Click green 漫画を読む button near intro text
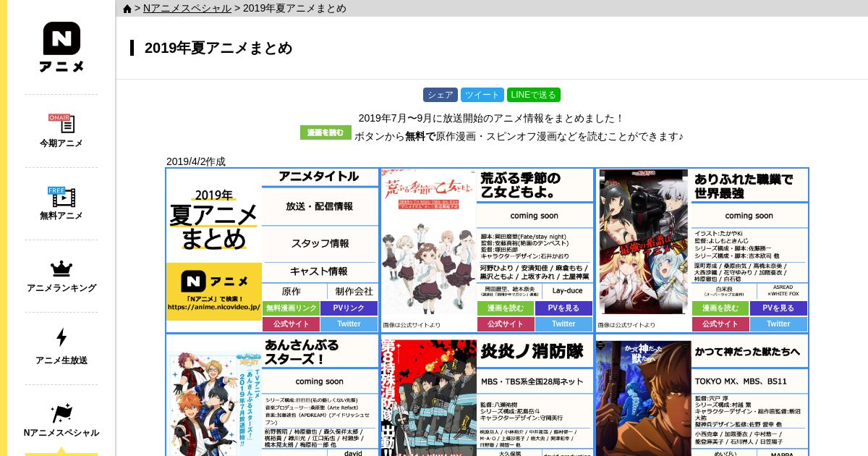 tap(325, 132)
